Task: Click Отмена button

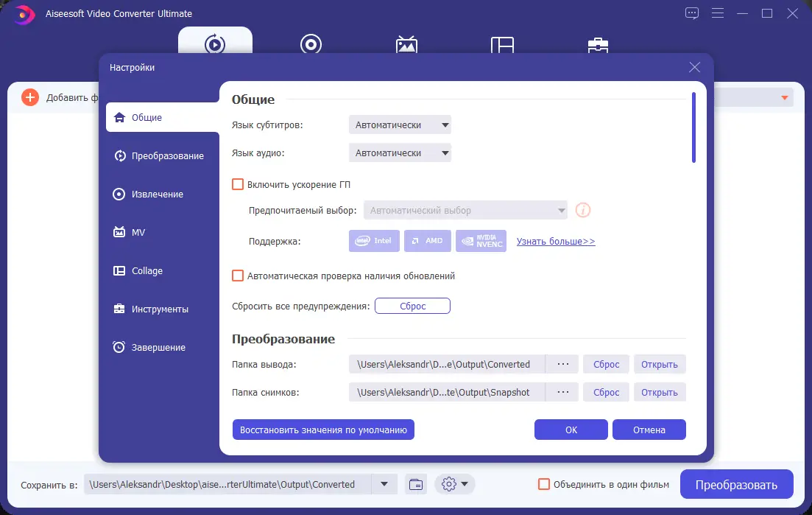Action: 649,430
